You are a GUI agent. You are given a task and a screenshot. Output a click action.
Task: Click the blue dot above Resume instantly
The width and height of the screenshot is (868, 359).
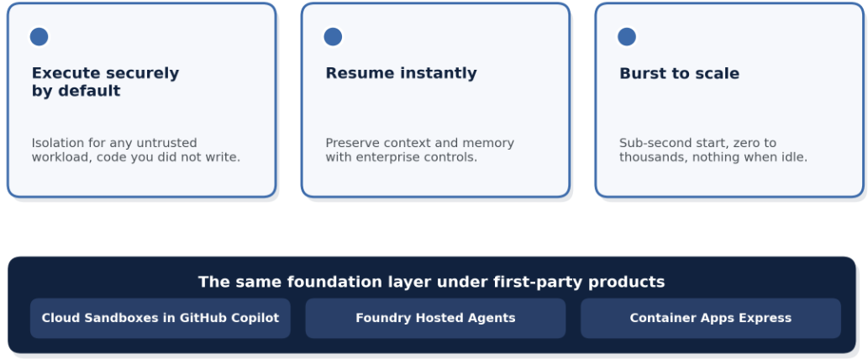tap(333, 37)
